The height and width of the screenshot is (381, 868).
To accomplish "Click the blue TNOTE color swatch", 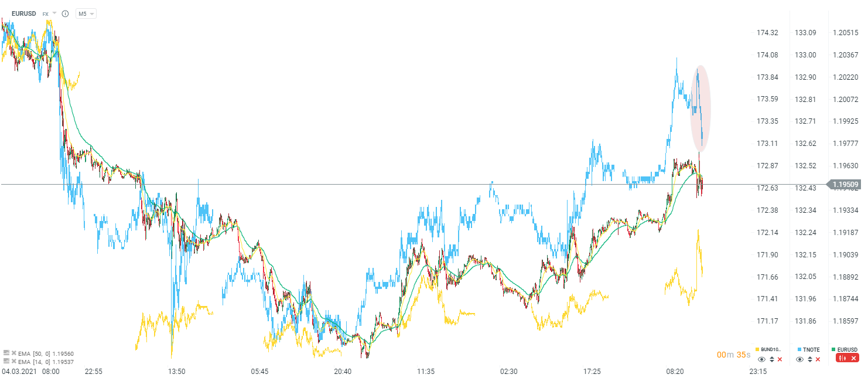I will (799, 349).
